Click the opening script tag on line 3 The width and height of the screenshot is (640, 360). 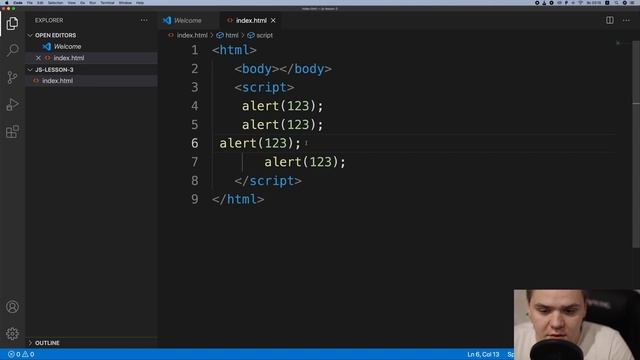[264, 87]
